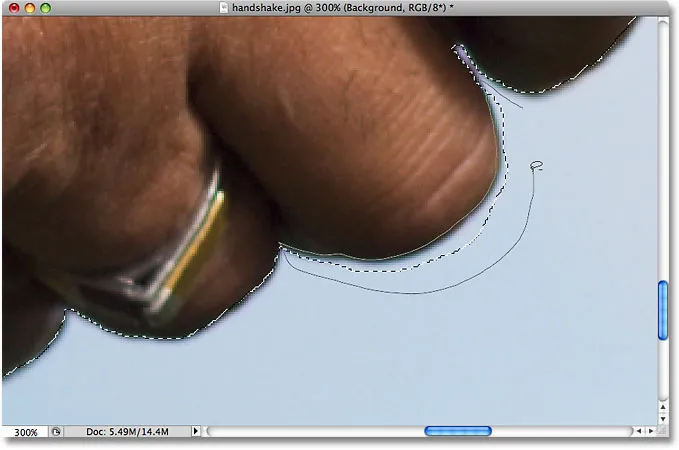The height and width of the screenshot is (450, 679).
Task: Click the handshake.jpg document icon in title bar
Action: [223, 8]
